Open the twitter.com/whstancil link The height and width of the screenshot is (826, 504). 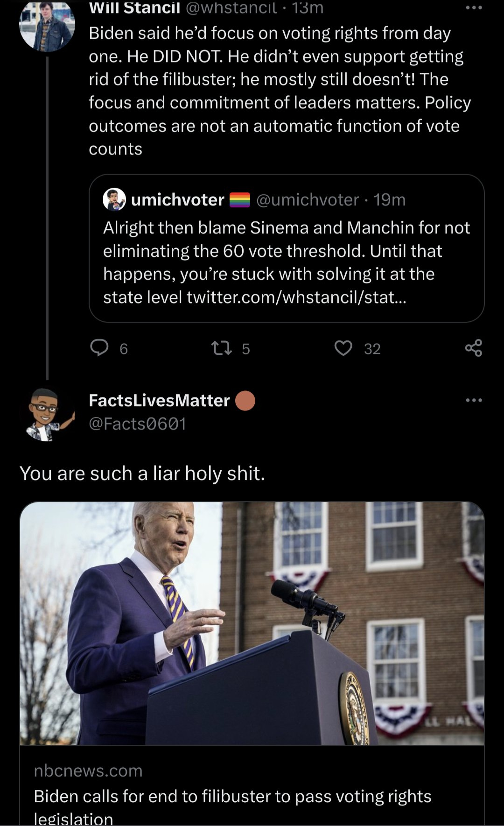[296, 297]
